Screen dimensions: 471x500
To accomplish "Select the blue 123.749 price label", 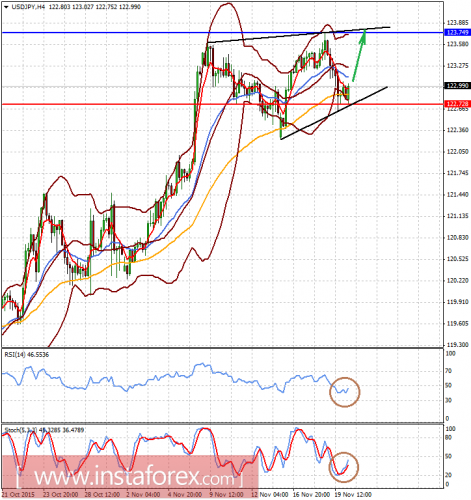I will (x=458, y=32).
